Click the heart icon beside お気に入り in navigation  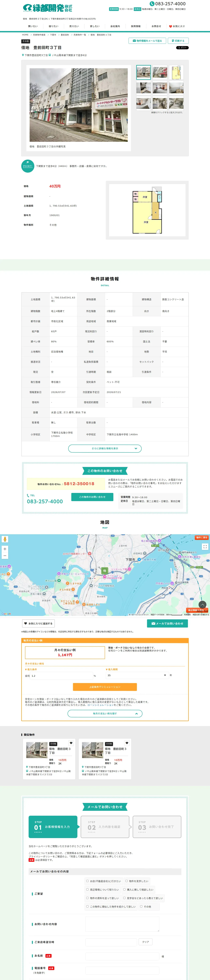[170, 27]
